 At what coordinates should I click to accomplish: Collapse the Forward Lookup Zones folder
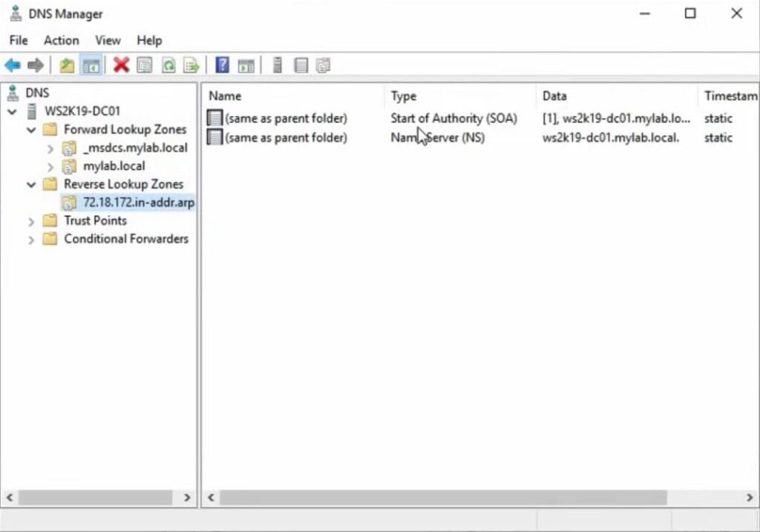(x=31, y=130)
